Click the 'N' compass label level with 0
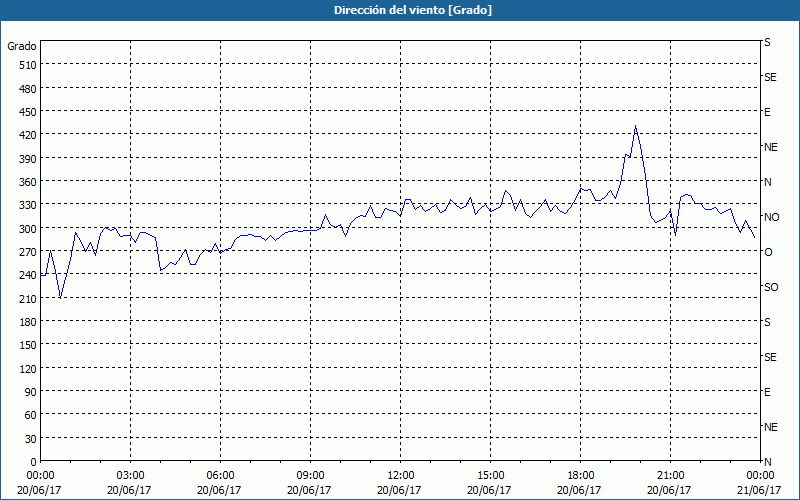This screenshot has height=500, width=800. [x=767, y=462]
